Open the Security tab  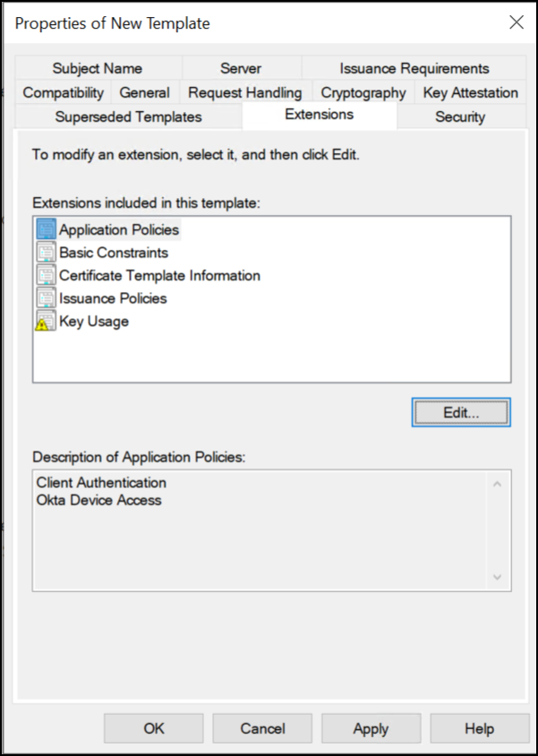460,116
